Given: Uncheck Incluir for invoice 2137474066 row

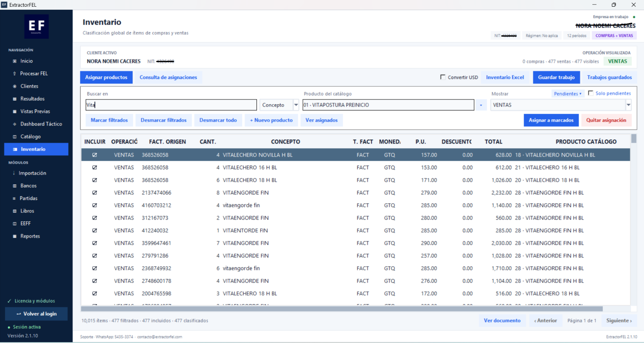Looking at the screenshot, I should coord(94,193).
